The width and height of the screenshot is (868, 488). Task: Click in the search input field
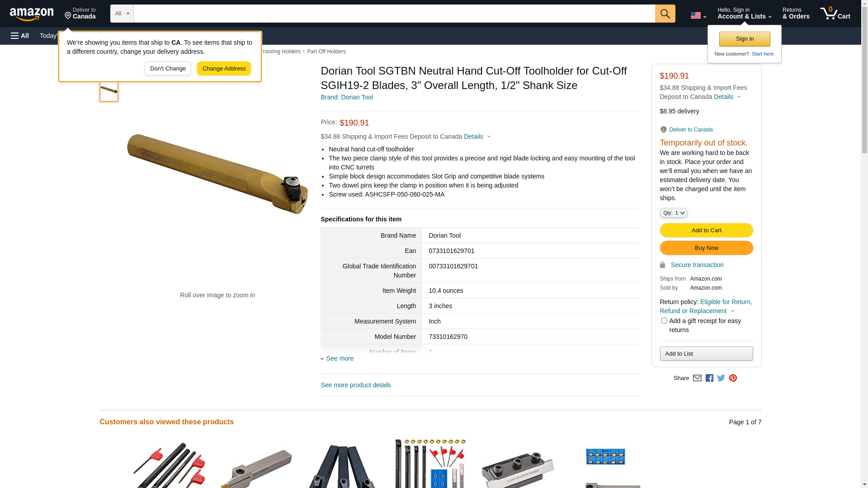click(x=394, y=14)
